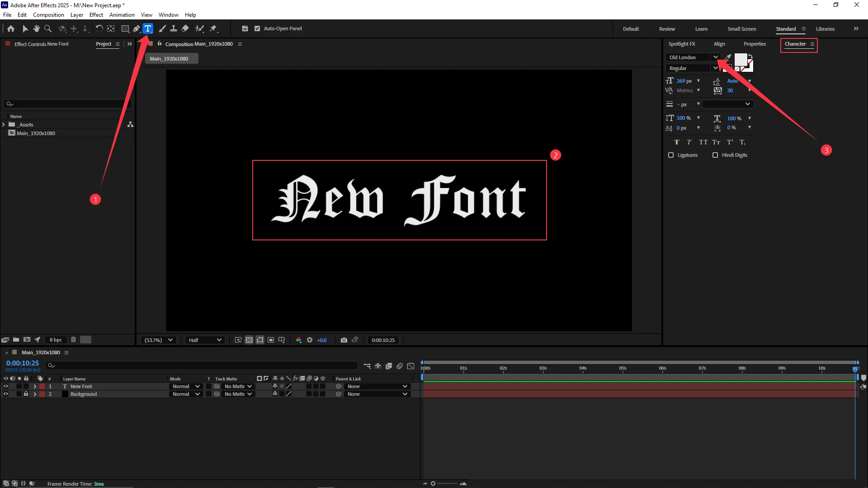Switch to the Properties tab
The width and height of the screenshot is (868, 488).
(755, 44)
